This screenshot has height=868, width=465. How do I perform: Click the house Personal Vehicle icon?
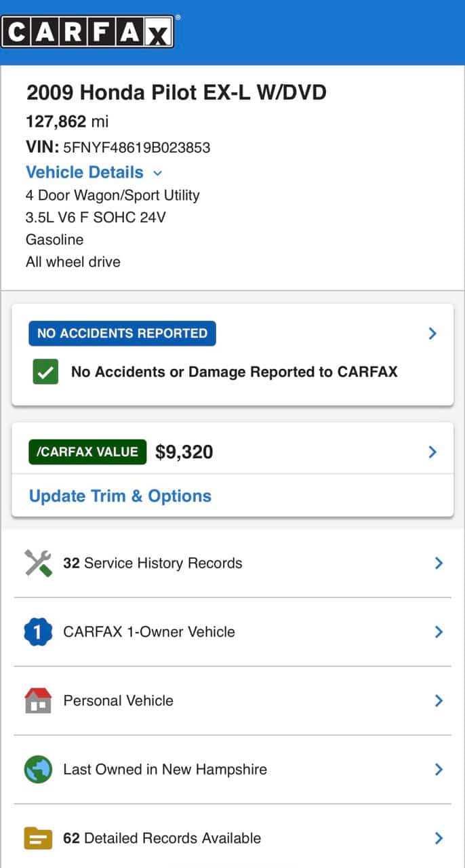(38, 701)
